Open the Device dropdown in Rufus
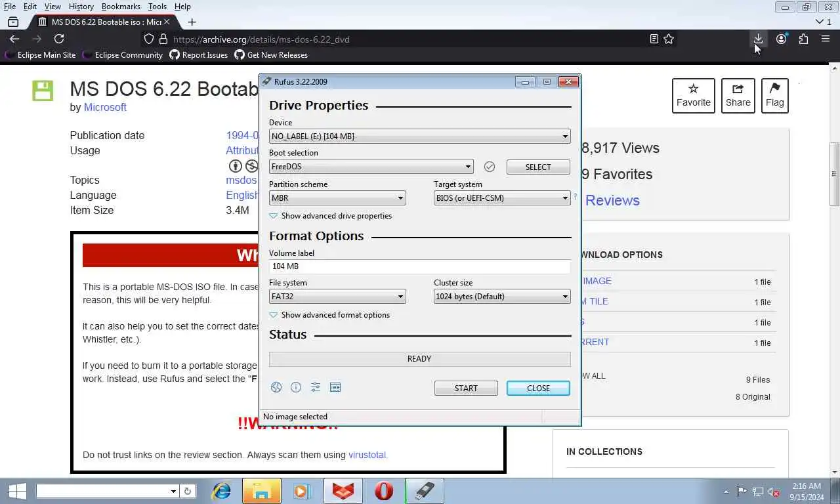The width and height of the screenshot is (840, 504). [419, 136]
